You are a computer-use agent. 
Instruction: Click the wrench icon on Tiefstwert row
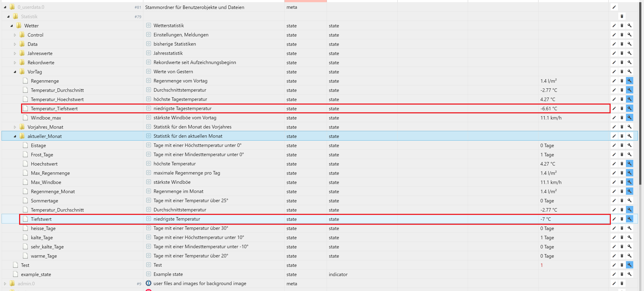pyautogui.click(x=630, y=219)
